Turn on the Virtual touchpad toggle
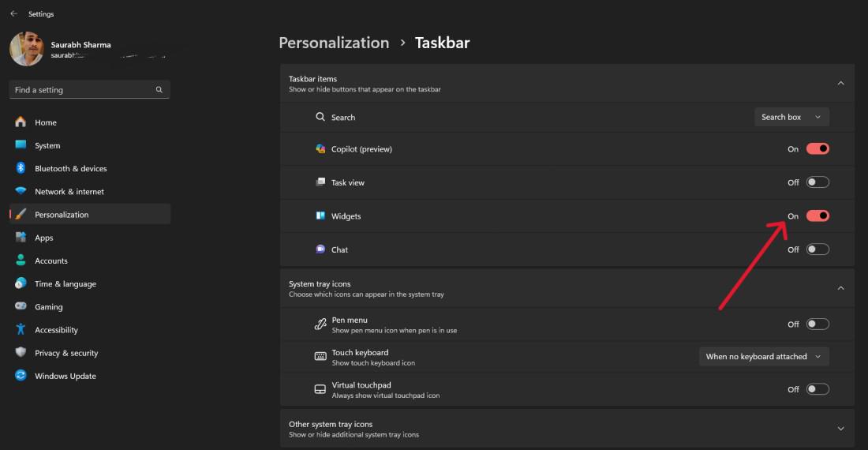 click(817, 389)
